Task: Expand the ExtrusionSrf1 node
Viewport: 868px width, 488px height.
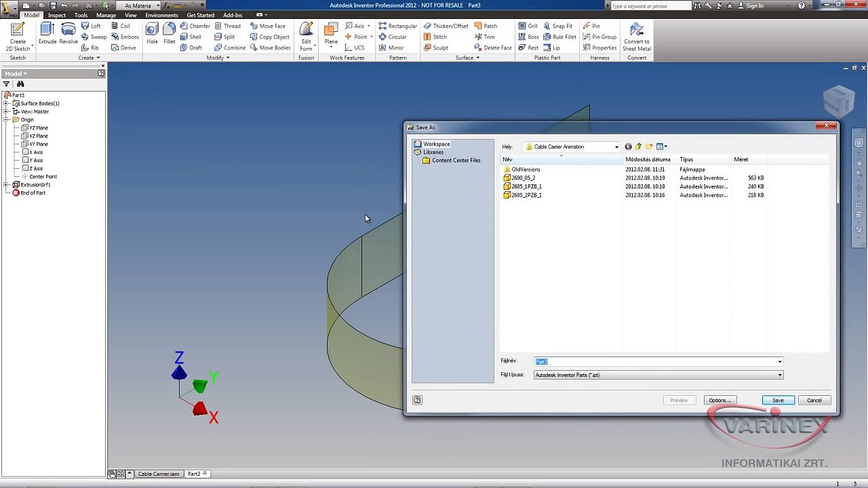Action: pyautogui.click(x=6, y=185)
